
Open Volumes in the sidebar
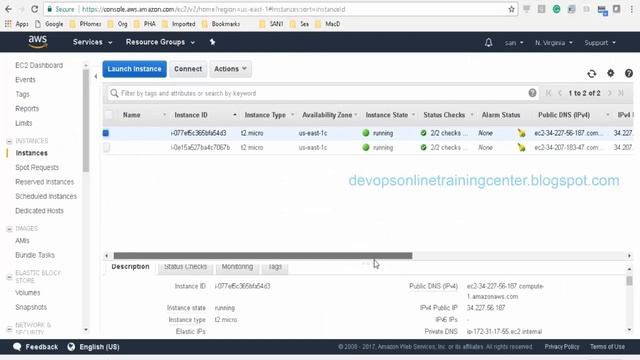pos(28,293)
